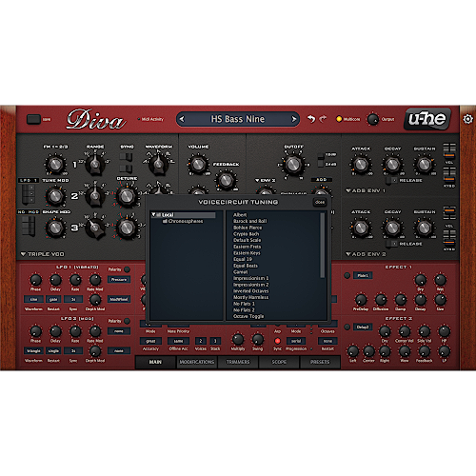
Task: Redo the last undone change
Action: pyautogui.click(x=323, y=119)
